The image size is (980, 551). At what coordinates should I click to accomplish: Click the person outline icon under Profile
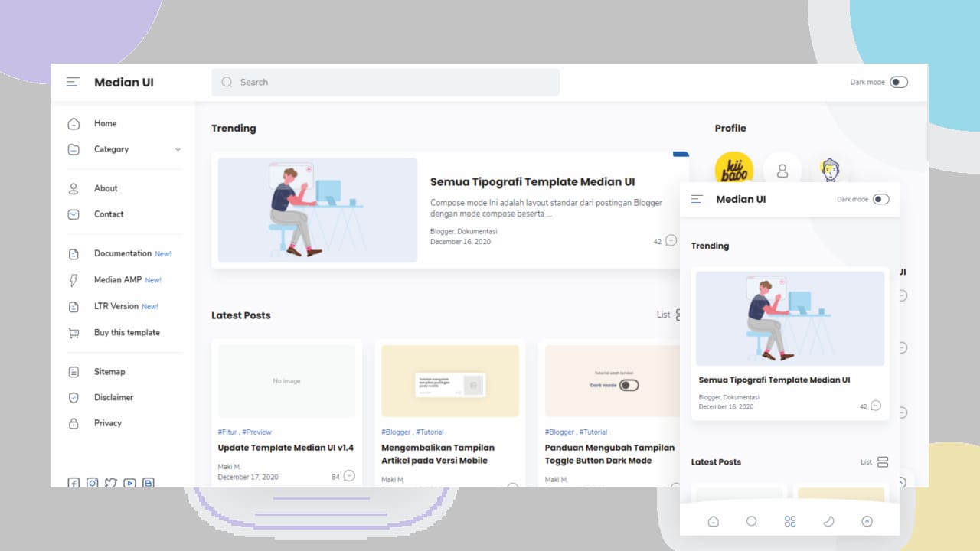click(x=782, y=171)
